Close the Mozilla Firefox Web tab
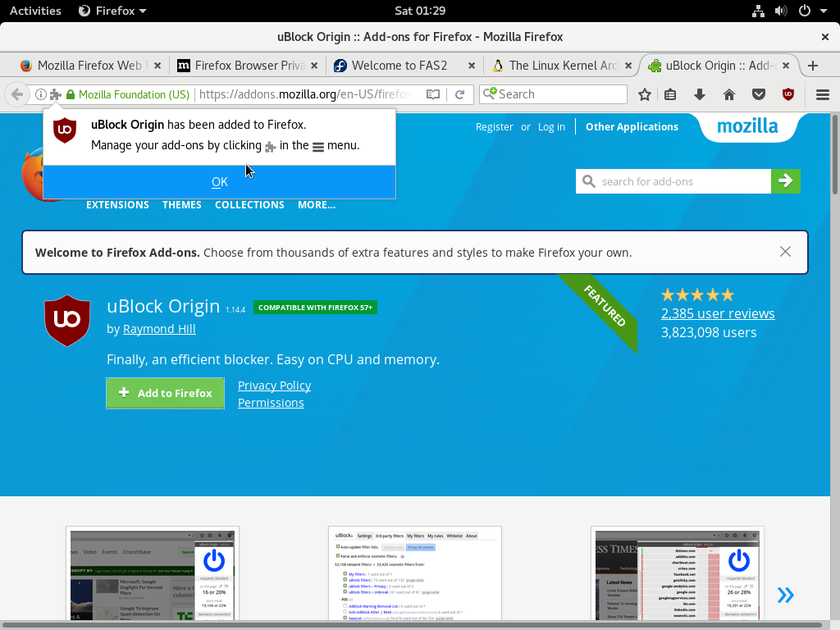The image size is (840, 630). [157, 66]
